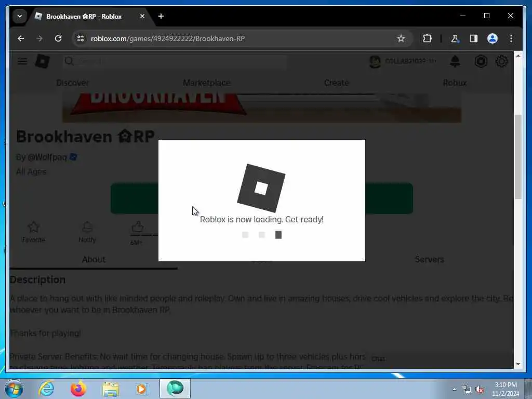The width and height of the screenshot is (532, 399).
Task: Open Roblox notifications bell
Action: point(455,61)
